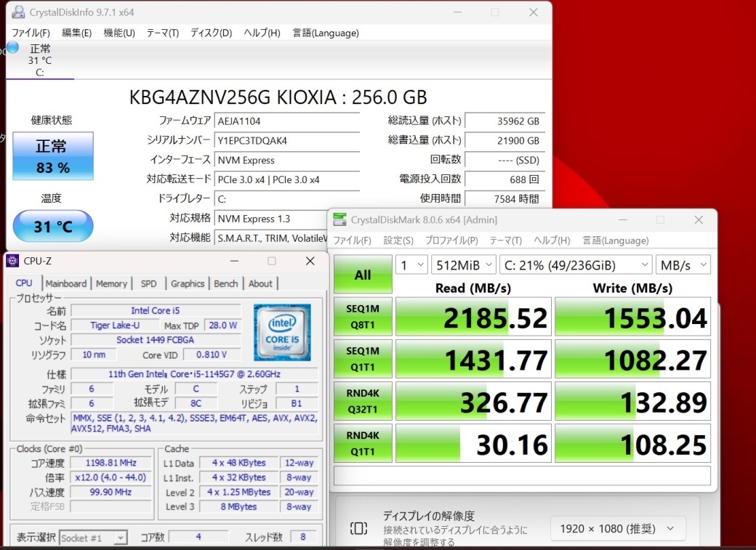The height and width of the screenshot is (550, 756).
Task: Run the RND4K Q1T1 benchmark test
Action: pos(362,443)
